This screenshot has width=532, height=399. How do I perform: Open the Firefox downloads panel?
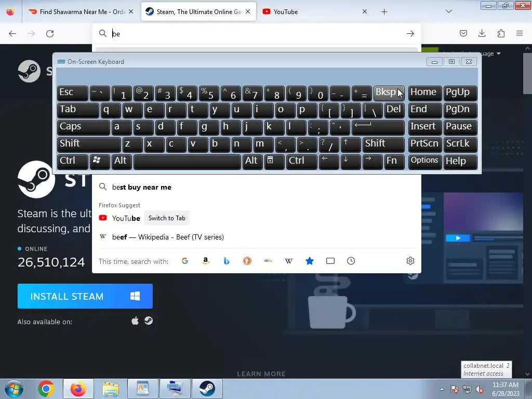pyautogui.click(x=482, y=33)
